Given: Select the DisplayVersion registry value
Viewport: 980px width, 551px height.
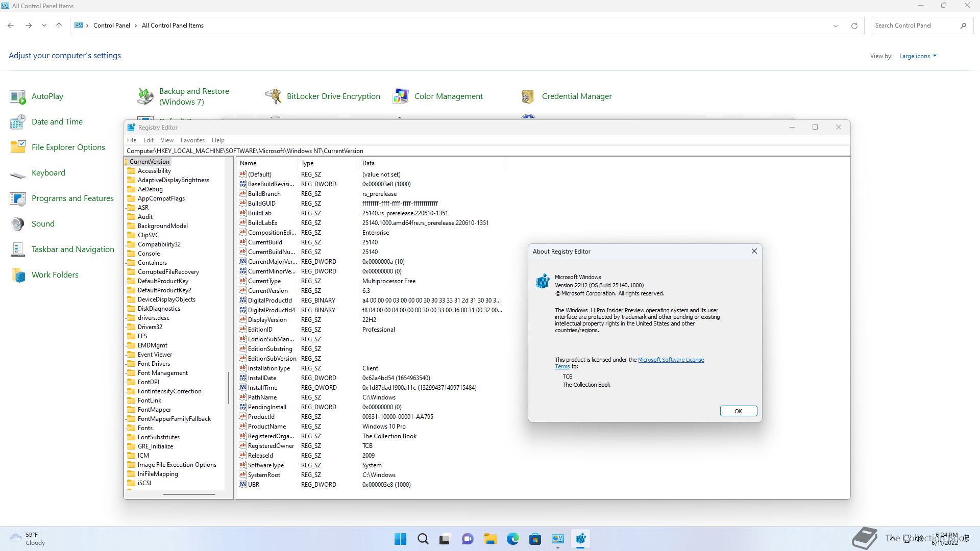Looking at the screenshot, I should [x=267, y=320].
